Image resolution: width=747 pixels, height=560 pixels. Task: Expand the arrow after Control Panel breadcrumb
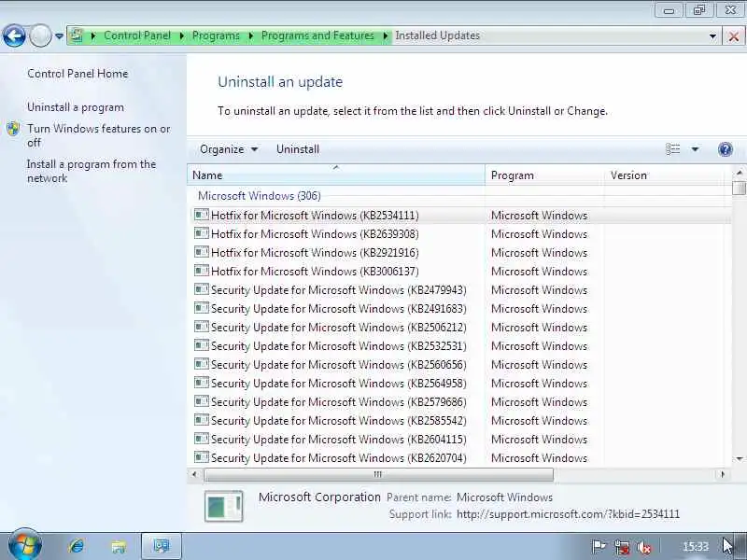(x=181, y=35)
